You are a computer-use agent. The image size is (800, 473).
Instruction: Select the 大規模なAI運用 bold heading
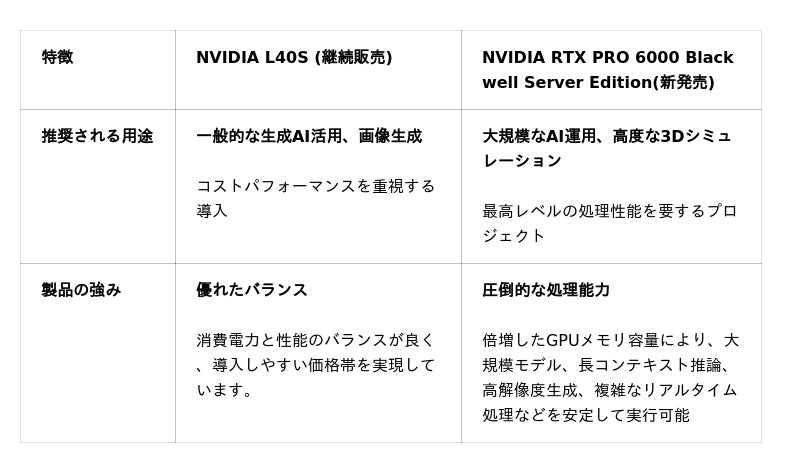pos(538,136)
